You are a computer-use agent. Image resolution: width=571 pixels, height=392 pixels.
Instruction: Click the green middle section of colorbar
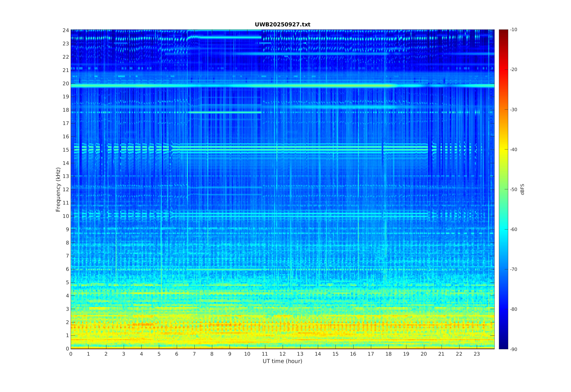click(503, 189)
